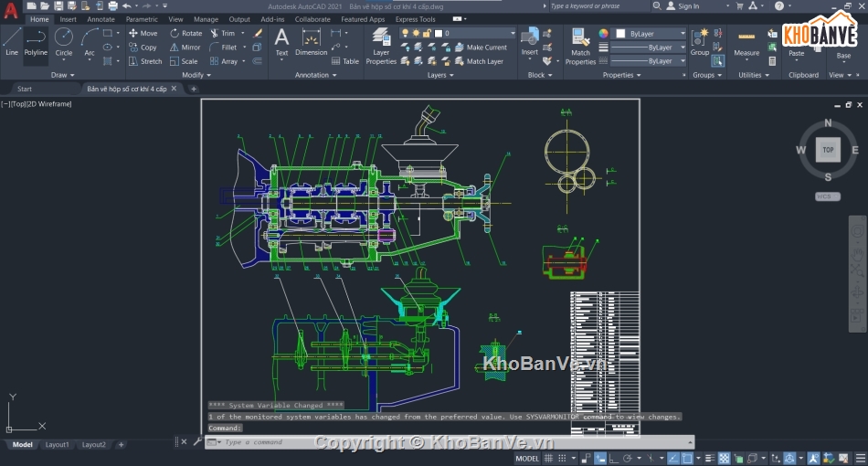
Task: Click the Erase tool icon
Action: pos(258,33)
